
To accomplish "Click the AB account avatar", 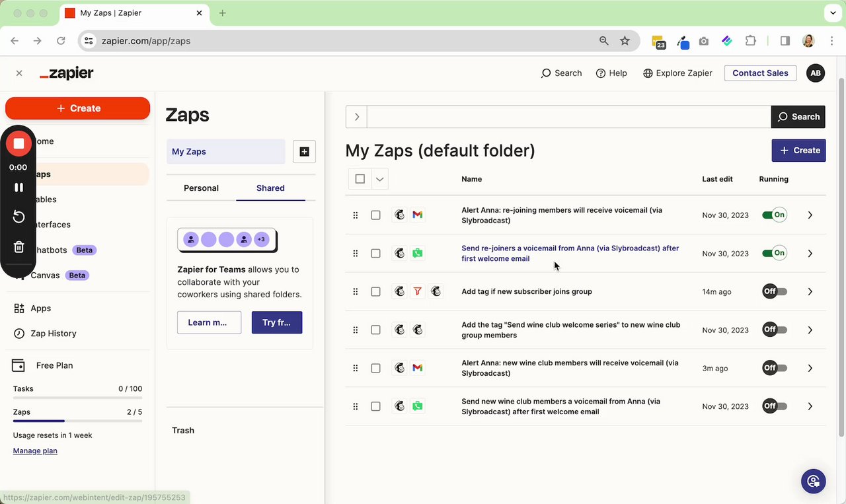I will pyautogui.click(x=816, y=73).
